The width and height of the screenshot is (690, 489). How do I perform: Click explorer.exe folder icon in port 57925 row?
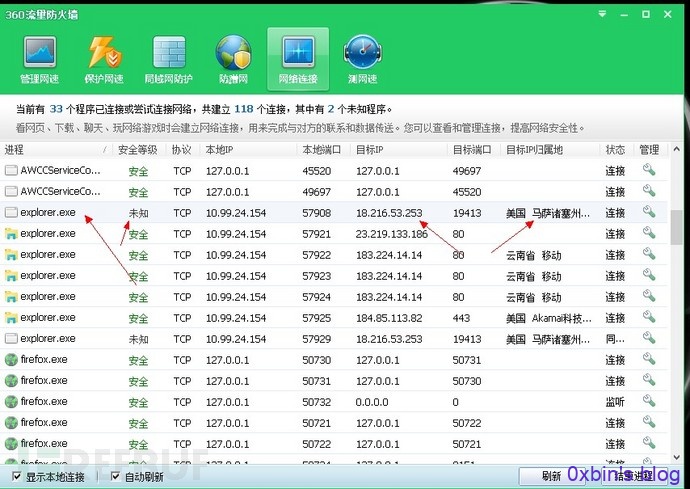(x=11, y=317)
